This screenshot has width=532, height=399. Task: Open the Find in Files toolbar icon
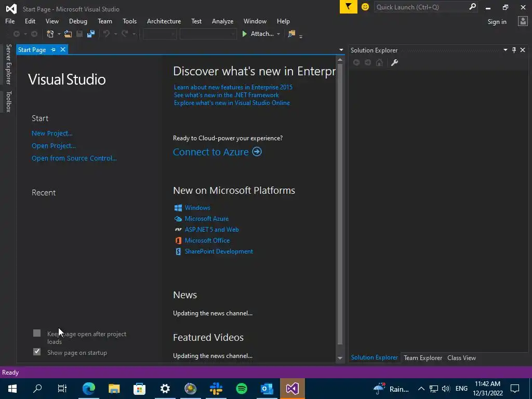pyautogui.click(x=291, y=34)
